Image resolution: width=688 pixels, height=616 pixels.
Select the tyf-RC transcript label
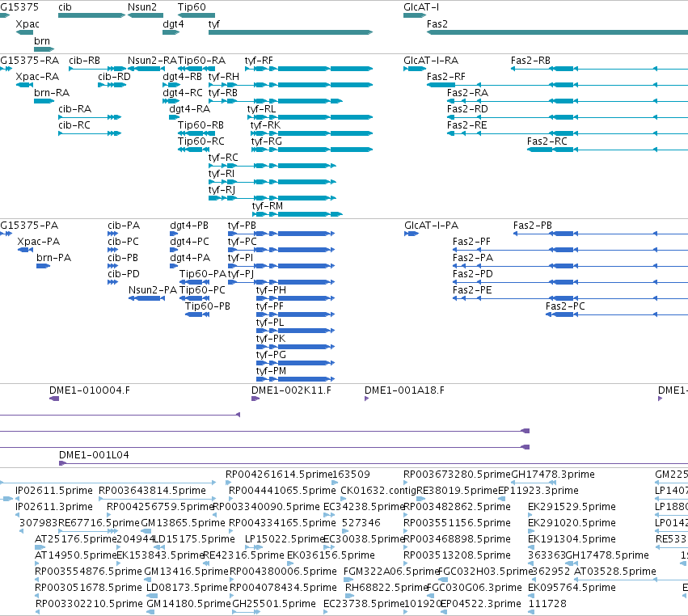point(223,158)
